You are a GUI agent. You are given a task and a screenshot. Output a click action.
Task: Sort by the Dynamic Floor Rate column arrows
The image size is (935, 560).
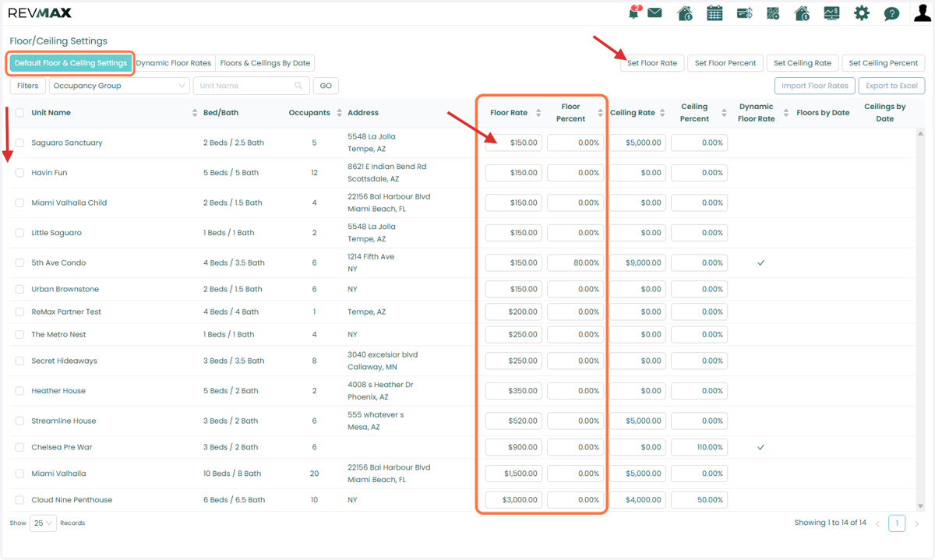click(788, 113)
